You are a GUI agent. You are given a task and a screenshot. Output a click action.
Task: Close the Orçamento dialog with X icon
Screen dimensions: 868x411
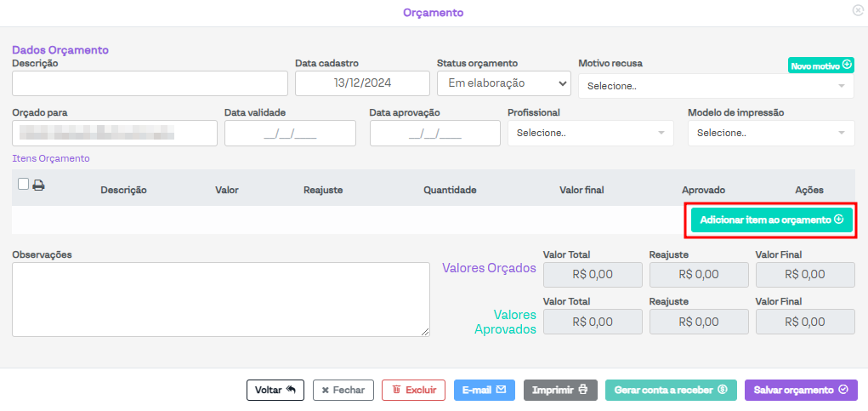pos(858,10)
